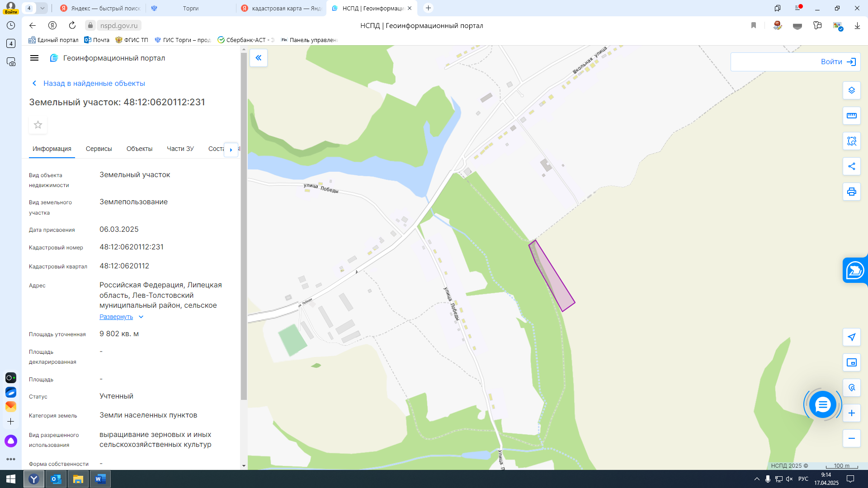
Task: Switch to the Информация tab
Action: click(x=52, y=149)
